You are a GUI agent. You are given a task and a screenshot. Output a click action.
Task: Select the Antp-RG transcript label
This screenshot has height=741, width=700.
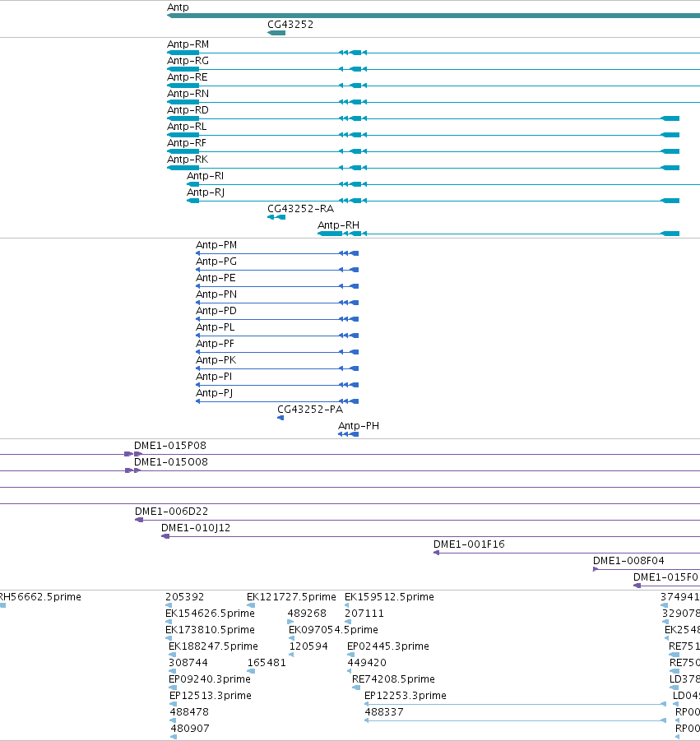(x=188, y=61)
